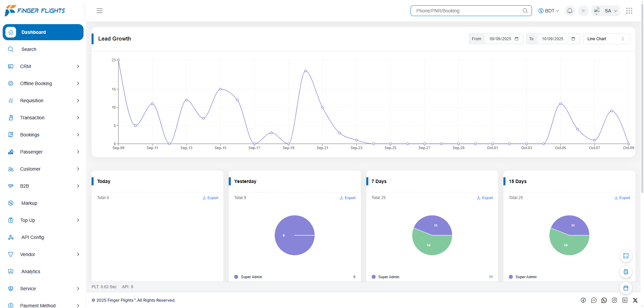Click Export in the Today card
This screenshot has width=644, height=308.
coord(210,198)
